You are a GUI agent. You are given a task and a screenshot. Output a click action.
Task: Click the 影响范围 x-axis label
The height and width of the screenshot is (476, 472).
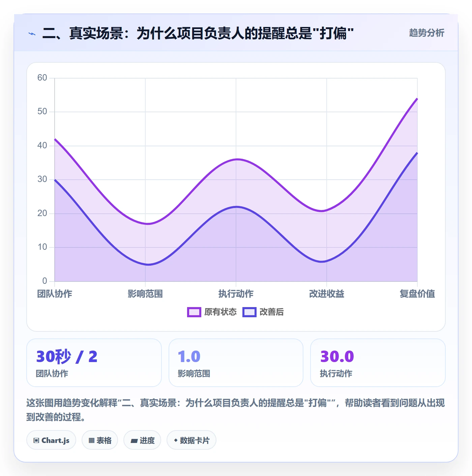145,294
